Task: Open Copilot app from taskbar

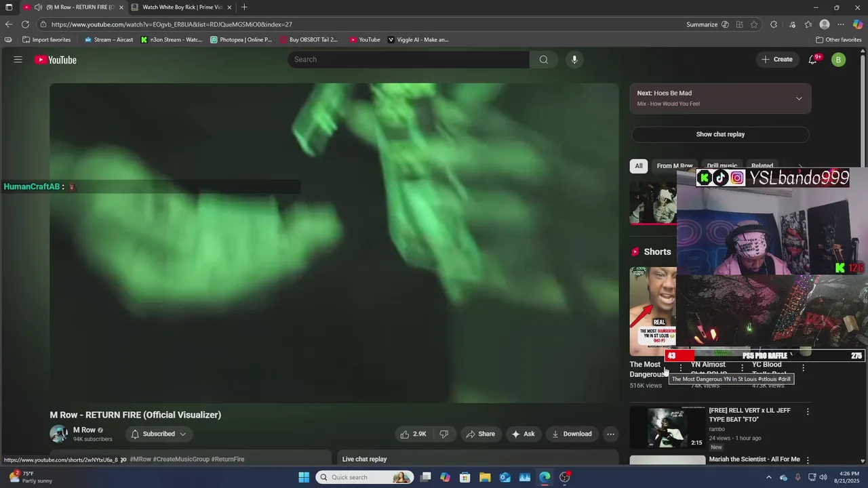Action: pyautogui.click(x=445, y=477)
